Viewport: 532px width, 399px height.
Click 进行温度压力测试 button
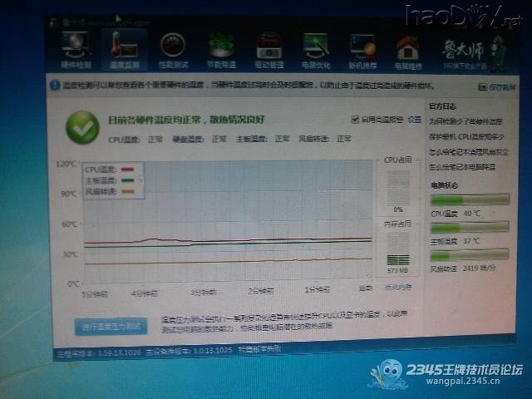point(110,325)
